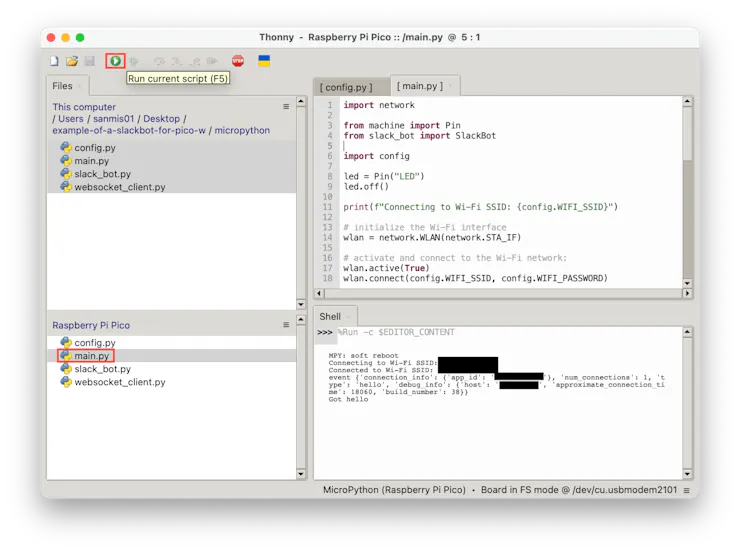Click the Debug current script bug icon
Viewport: 740px width, 552px height.
(x=134, y=61)
